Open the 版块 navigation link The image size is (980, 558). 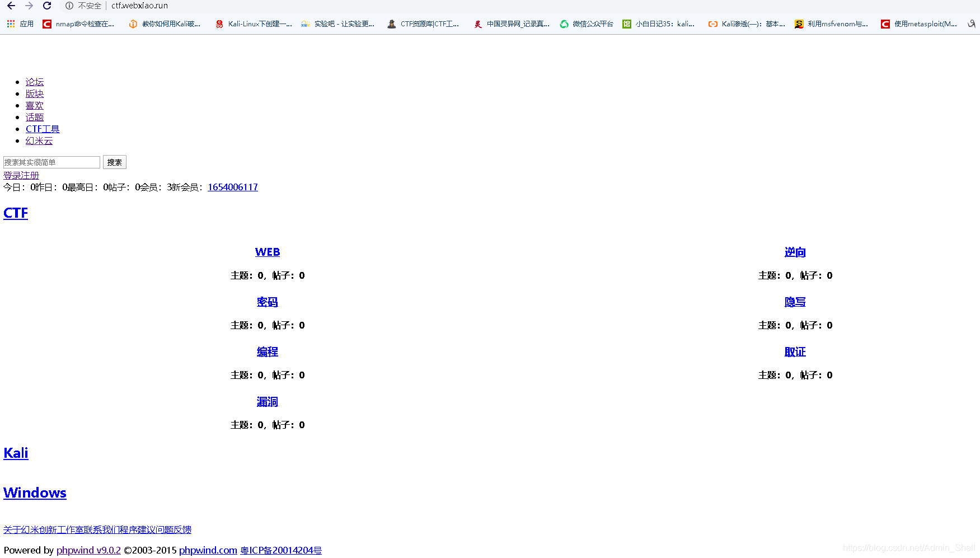pyautogui.click(x=35, y=94)
